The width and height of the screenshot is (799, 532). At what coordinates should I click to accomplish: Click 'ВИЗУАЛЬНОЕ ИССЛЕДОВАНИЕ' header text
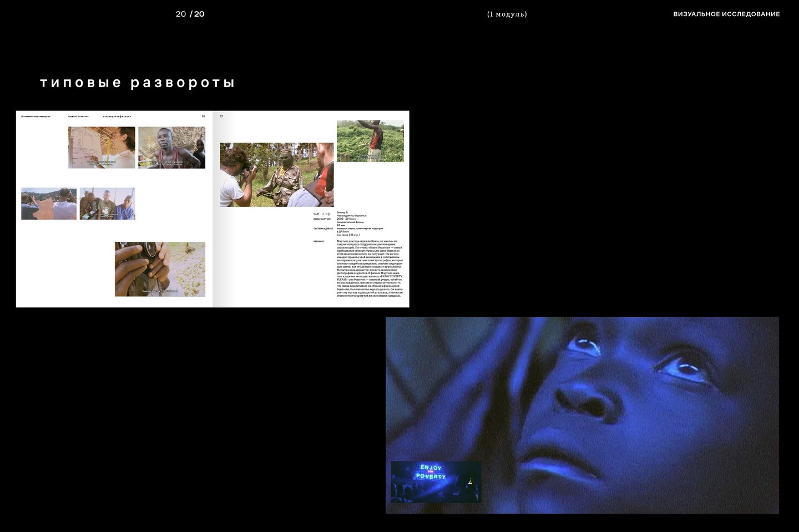tap(726, 14)
